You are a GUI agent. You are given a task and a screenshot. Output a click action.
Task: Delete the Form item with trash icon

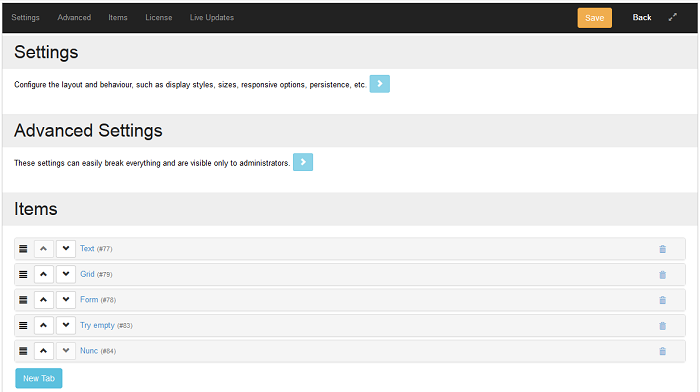click(x=662, y=300)
